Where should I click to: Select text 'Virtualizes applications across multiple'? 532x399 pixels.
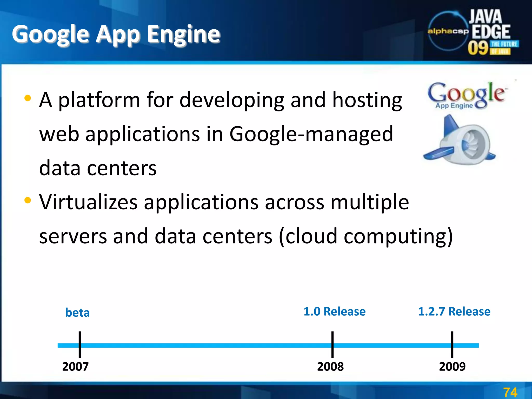coord(224,202)
